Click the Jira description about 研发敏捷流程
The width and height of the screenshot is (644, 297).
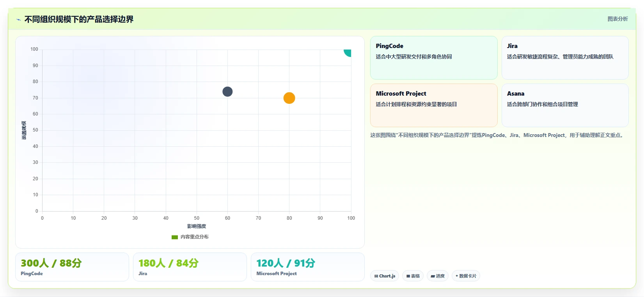[560, 57]
